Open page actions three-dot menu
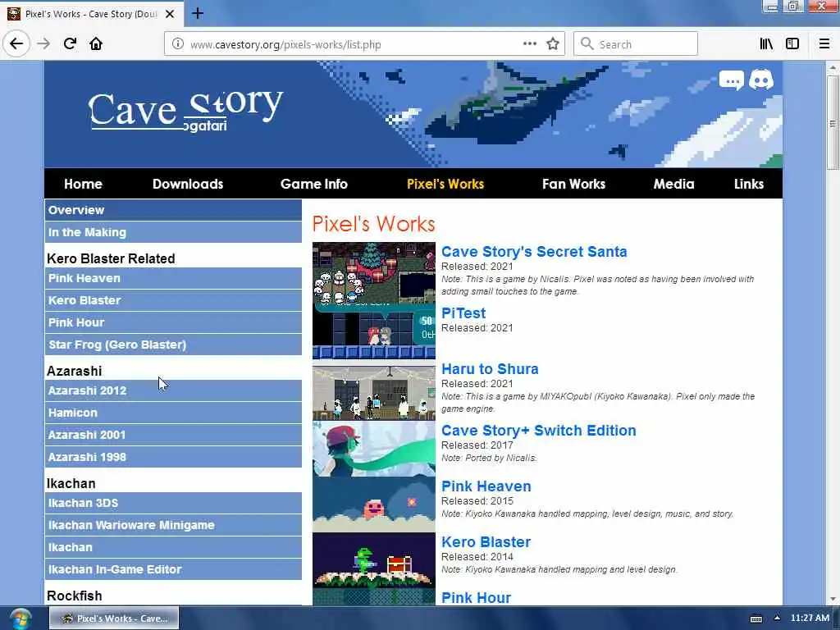 (529, 44)
